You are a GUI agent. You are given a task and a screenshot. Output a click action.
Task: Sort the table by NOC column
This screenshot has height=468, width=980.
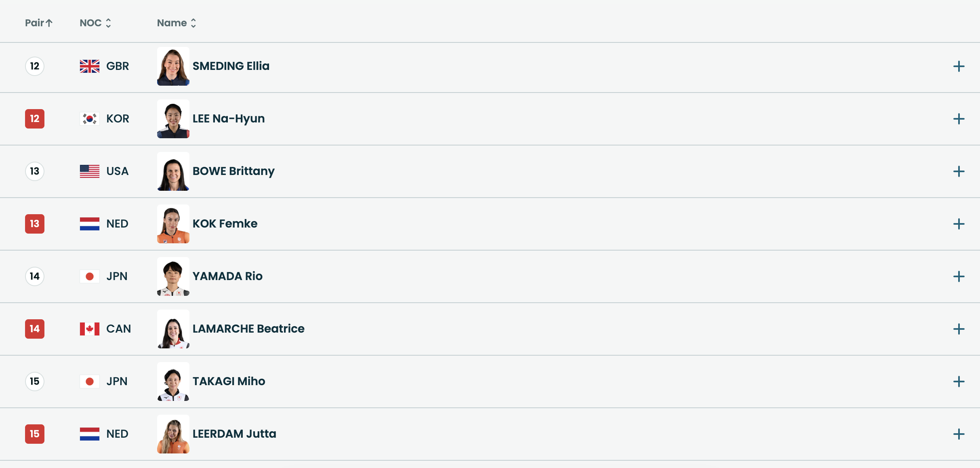[95, 23]
